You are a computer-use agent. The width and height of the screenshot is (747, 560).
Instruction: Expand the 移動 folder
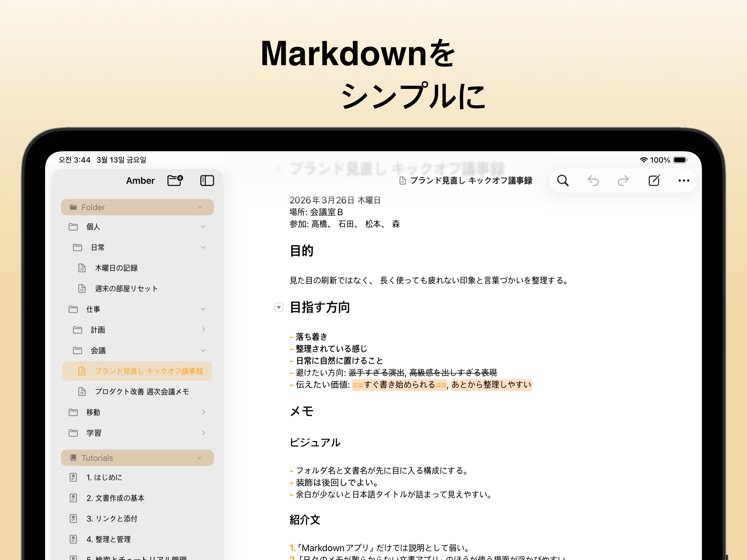click(x=204, y=412)
